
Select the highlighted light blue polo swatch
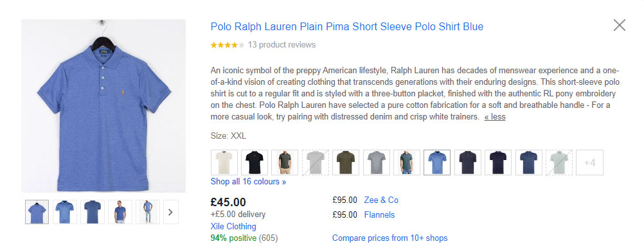437,163
